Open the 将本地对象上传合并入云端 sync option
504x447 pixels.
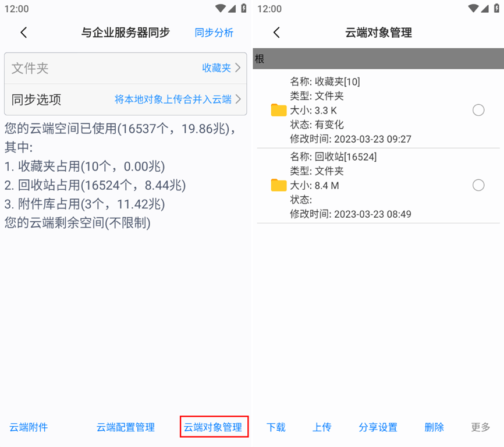point(173,100)
